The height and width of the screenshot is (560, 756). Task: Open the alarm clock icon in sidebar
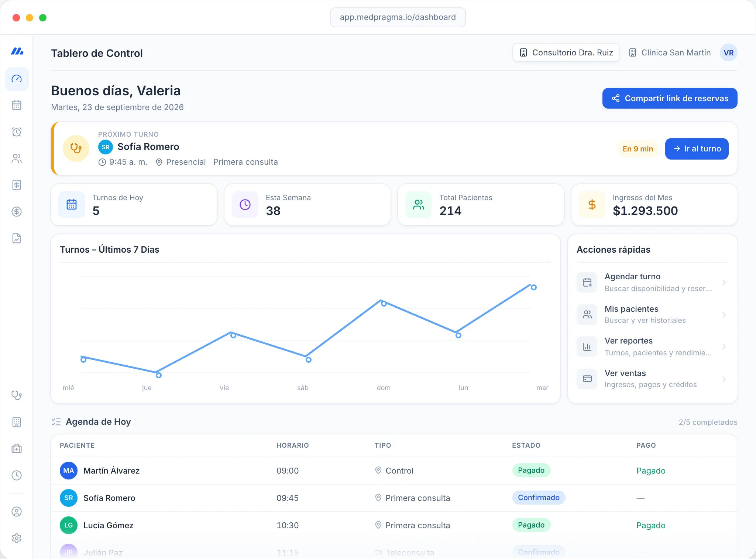pos(17,132)
